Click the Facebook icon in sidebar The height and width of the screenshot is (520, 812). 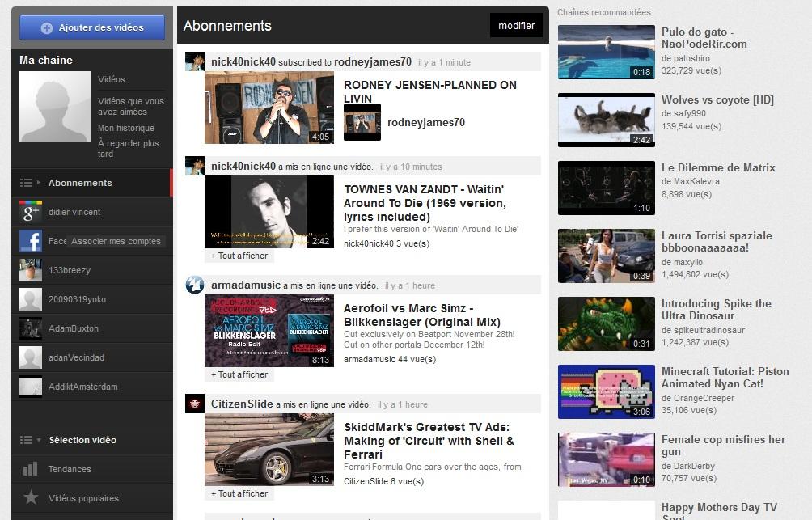pos(31,241)
